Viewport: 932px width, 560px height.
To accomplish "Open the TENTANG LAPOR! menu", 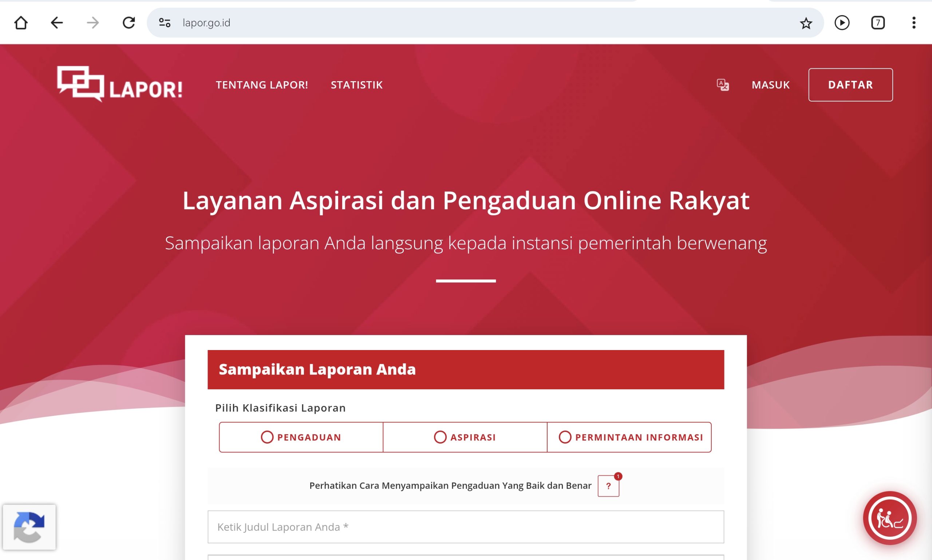I will coord(262,85).
